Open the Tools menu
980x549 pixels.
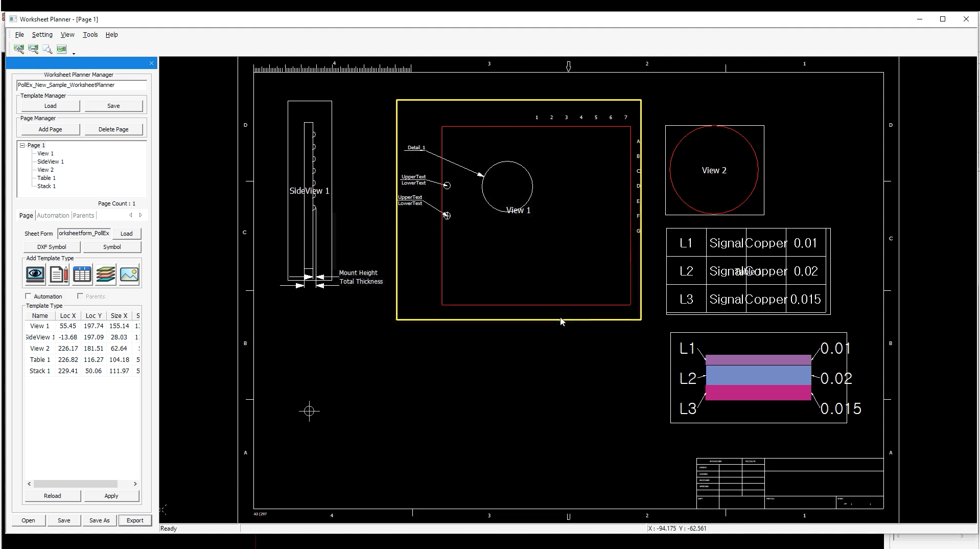click(x=90, y=35)
